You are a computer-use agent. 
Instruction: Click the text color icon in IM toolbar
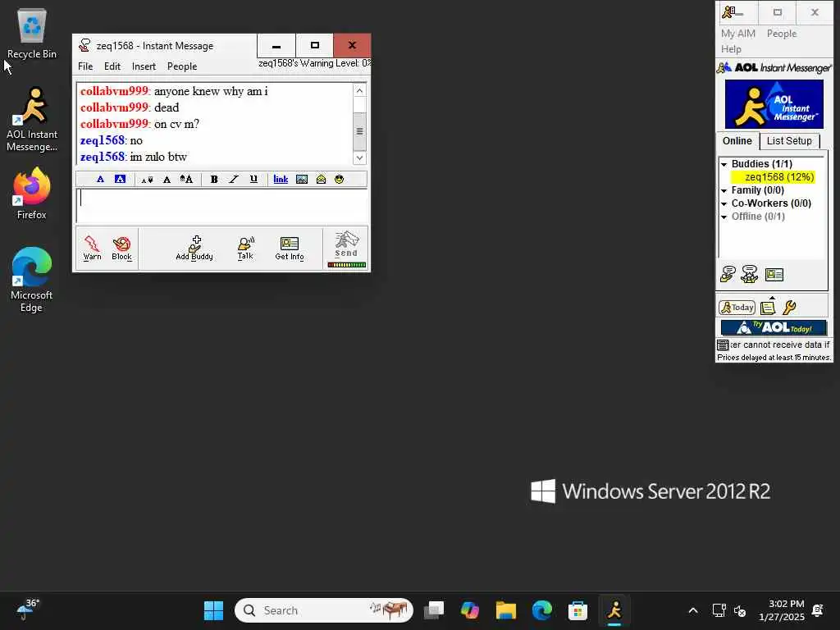(100, 180)
